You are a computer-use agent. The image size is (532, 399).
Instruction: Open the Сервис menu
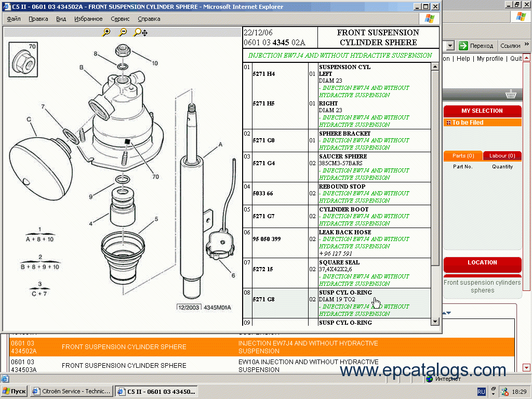point(120,19)
